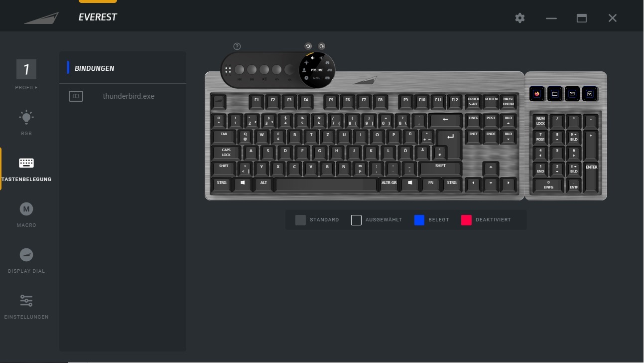Click the ESC key on keyboard image
644x363 pixels.
(x=219, y=102)
